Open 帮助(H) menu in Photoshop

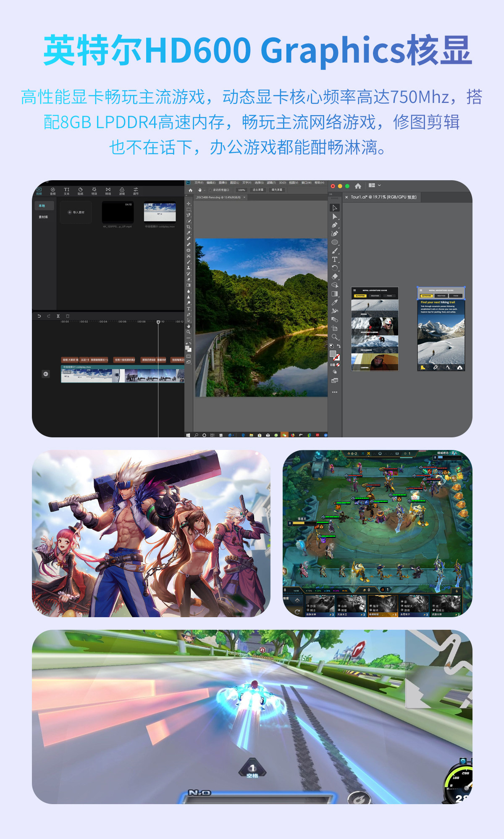[319, 183]
